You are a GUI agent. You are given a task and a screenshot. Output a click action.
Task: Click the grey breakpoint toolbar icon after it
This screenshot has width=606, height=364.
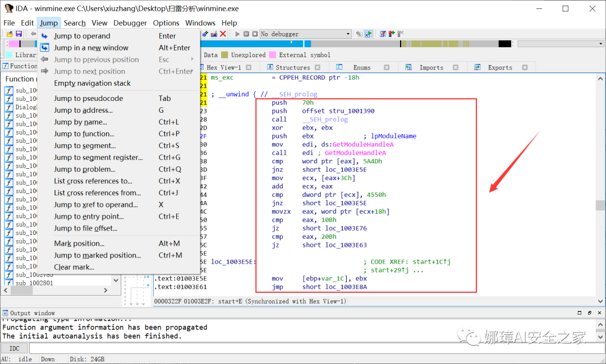[401, 34]
